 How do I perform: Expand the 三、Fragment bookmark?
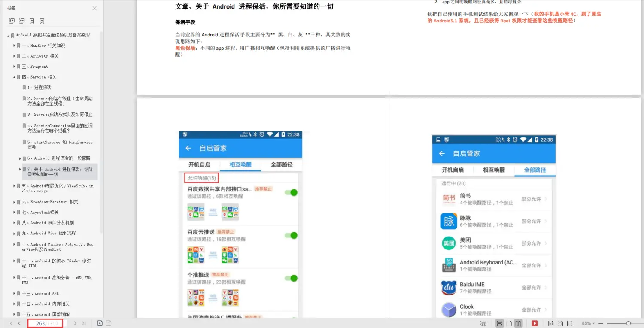(x=14, y=67)
